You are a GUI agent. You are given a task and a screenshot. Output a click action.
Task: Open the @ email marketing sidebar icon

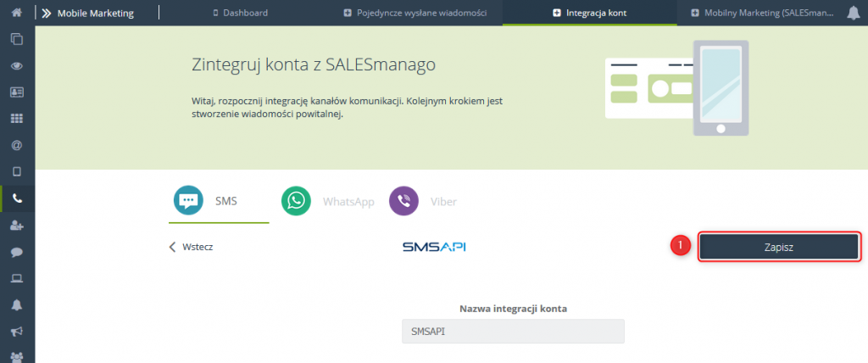(17, 145)
